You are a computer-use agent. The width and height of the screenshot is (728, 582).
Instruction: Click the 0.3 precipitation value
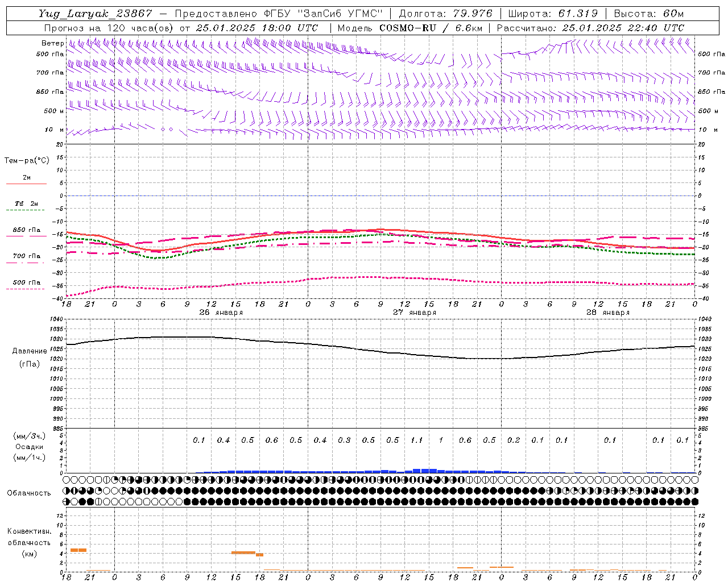(x=344, y=440)
